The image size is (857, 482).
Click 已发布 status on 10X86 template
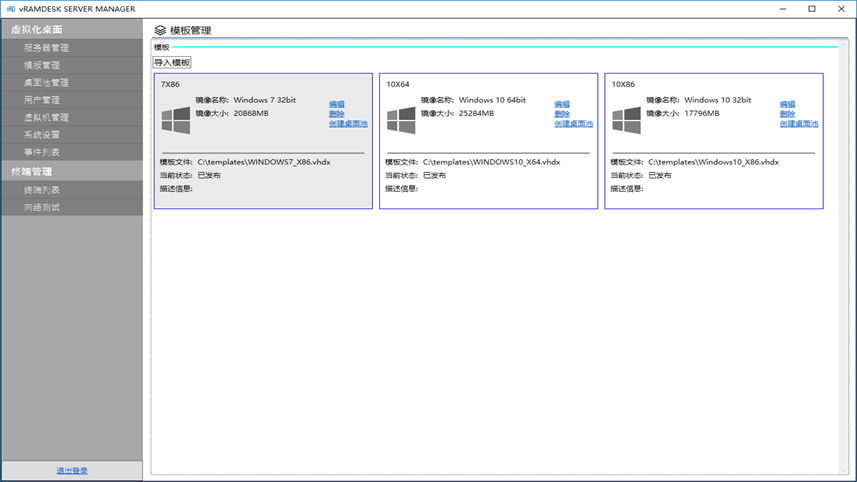pyautogui.click(x=660, y=175)
